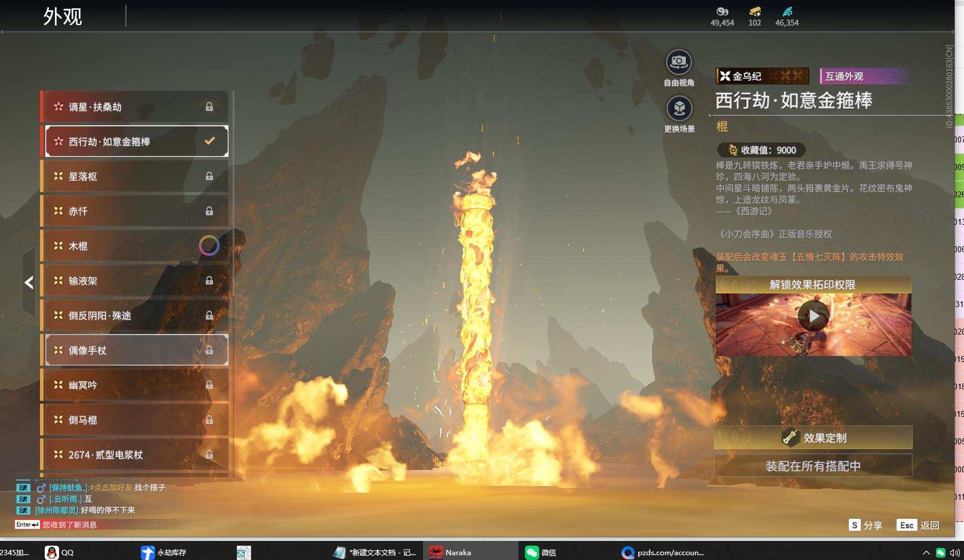Image resolution: width=964 pixels, height=560 pixels.
Task: Click the 金乌纪 series tag
Action: (x=762, y=76)
